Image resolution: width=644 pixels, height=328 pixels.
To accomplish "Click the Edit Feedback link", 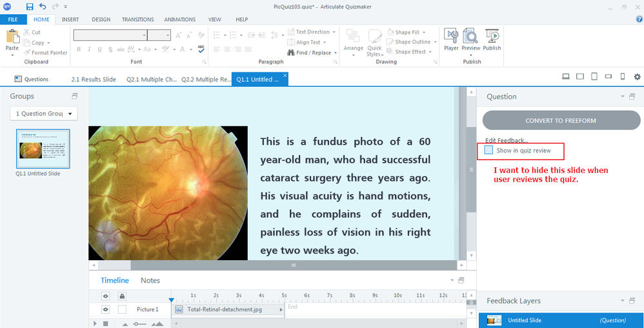I will coord(507,140).
